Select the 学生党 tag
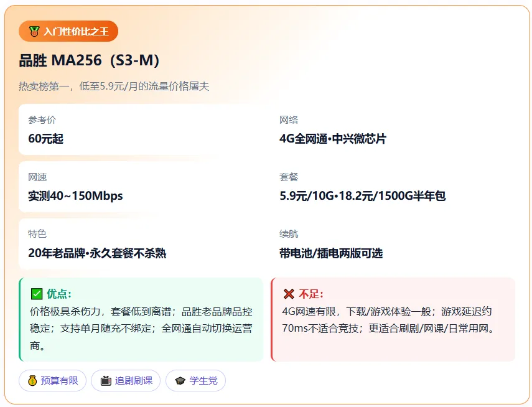 coord(195,380)
